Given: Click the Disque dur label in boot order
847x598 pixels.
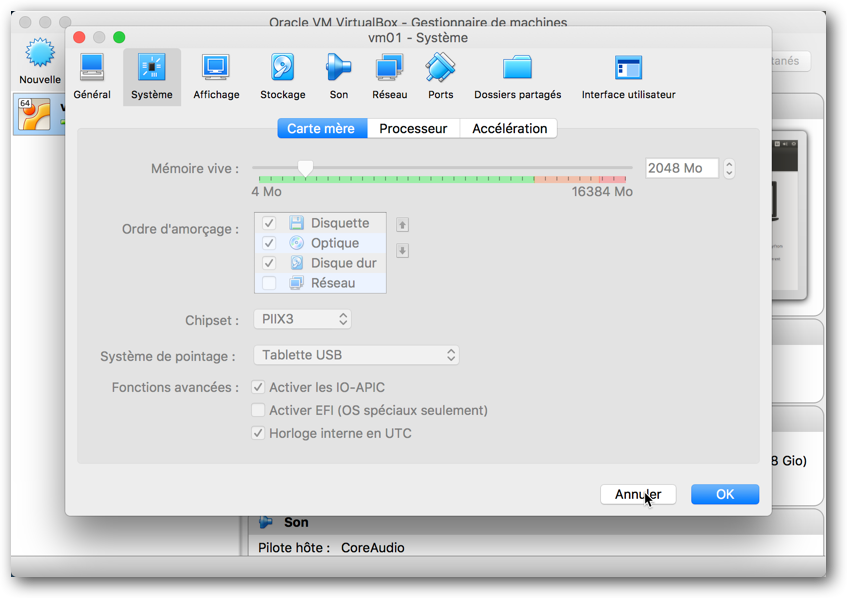Looking at the screenshot, I should (x=344, y=263).
